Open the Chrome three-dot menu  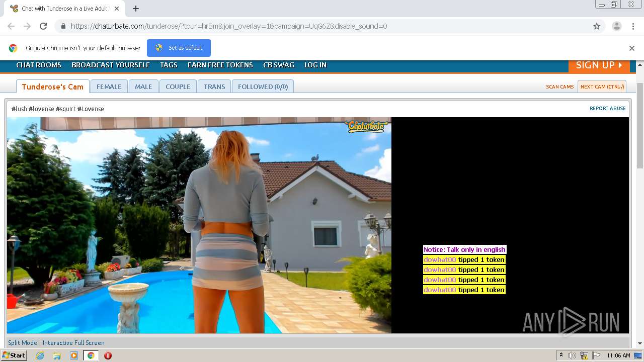coord(633,26)
